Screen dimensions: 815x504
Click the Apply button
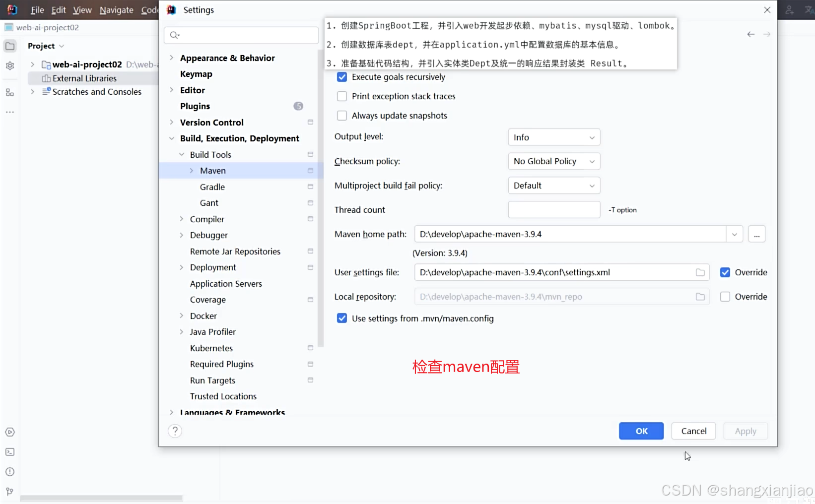click(746, 431)
